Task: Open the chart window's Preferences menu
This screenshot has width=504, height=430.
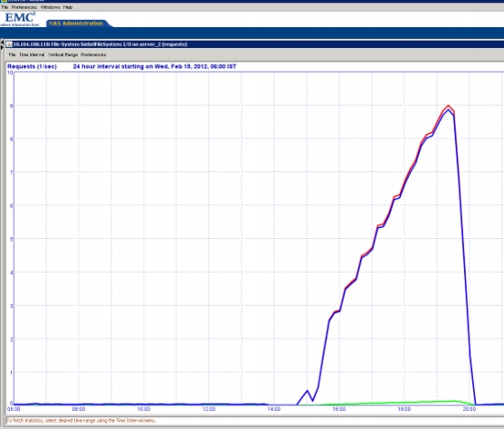Action: tap(93, 54)
